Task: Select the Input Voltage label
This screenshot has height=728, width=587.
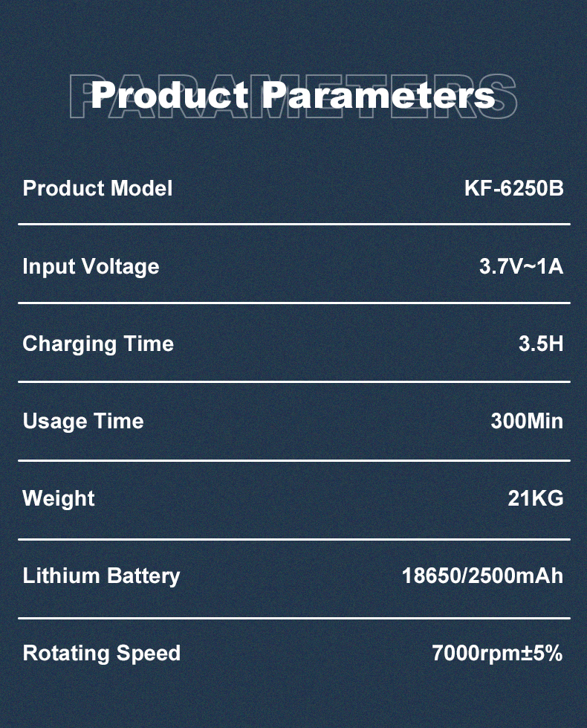Action: pyautogui.click(x=91, y=267)
